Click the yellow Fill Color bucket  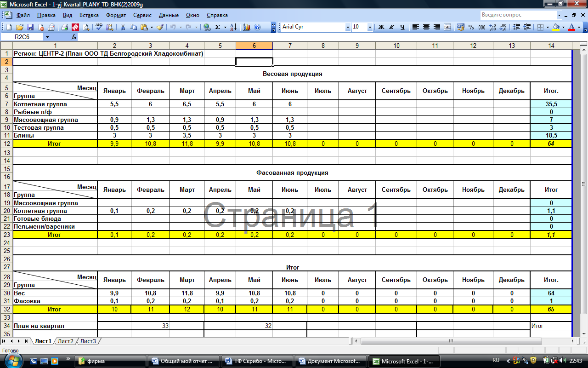[x=556, y=27]
